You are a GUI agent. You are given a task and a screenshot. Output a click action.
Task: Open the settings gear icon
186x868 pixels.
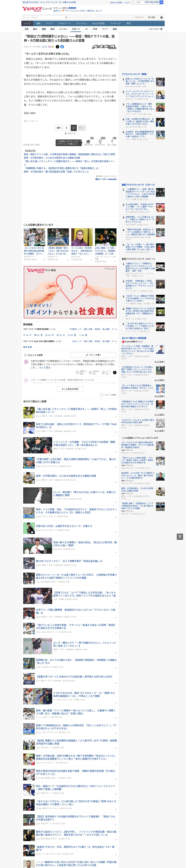click(161, 17)
